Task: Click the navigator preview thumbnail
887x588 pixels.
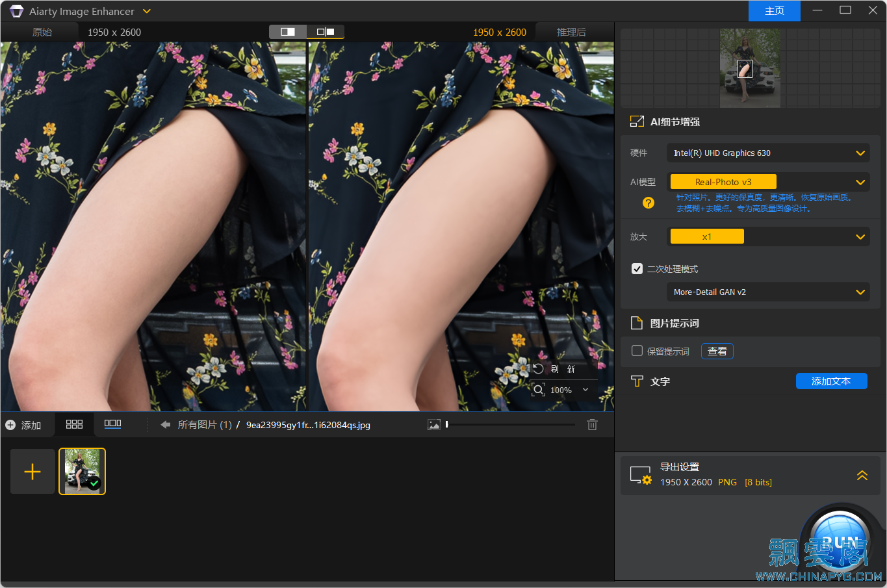Action: tap(750, 68)
